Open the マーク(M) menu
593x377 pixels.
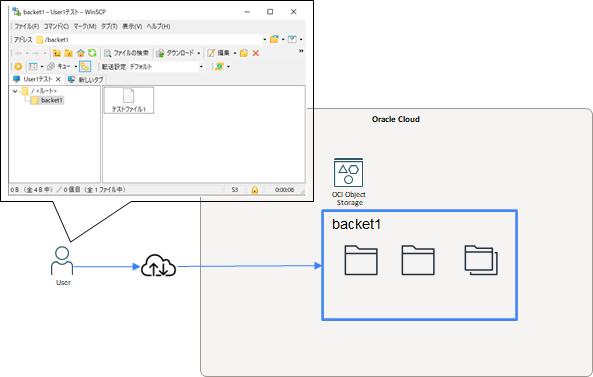tap(85, 26)
